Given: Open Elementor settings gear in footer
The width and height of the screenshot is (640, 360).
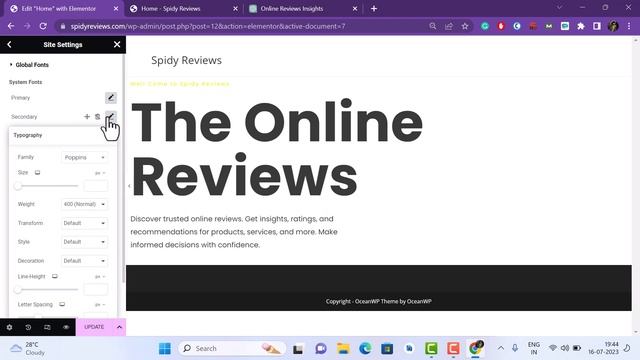Looking at the screenshot, I should [x=9, y=327].
